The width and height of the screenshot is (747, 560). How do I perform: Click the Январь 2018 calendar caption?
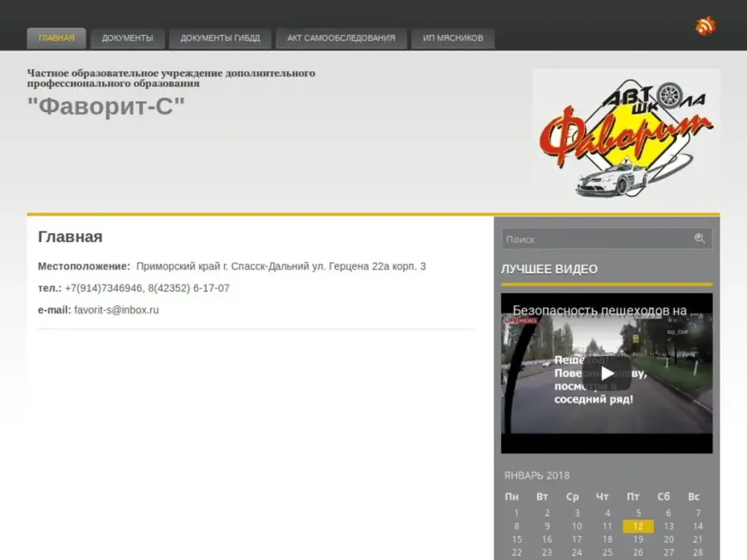(536, 475)
